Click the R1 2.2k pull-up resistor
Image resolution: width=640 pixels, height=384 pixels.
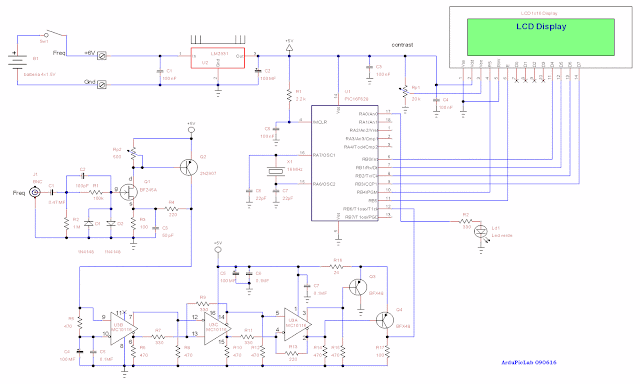click(x=289, y=95)
